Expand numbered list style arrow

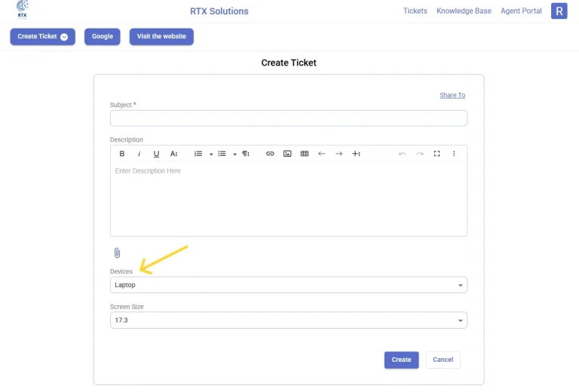point(211,154)
